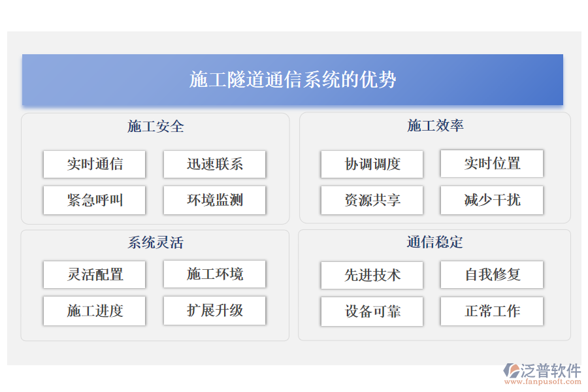Select the 减少干扰 option
588x392 pixels.
click(492, 201)
